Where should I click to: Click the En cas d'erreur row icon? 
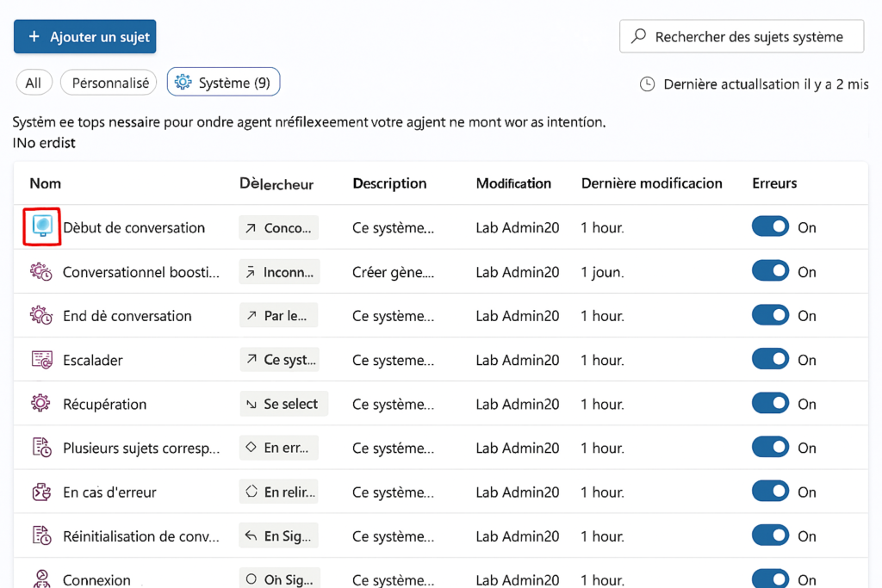click(41, 492)
